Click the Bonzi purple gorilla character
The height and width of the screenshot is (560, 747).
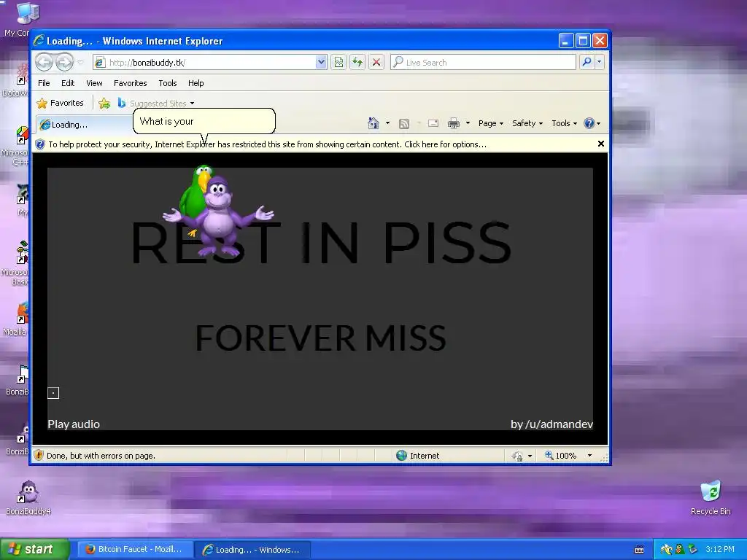219,217
